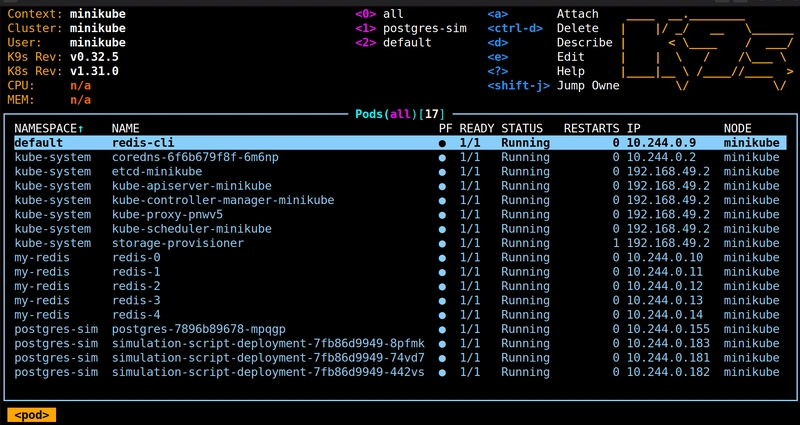Click the IP 10.244.0.182 cell

point(668,372)
